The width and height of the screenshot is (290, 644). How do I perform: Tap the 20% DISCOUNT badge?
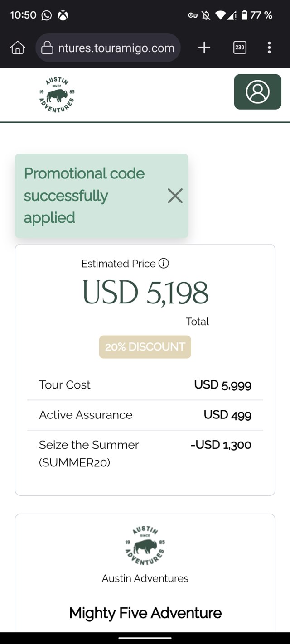coord(145,347)
